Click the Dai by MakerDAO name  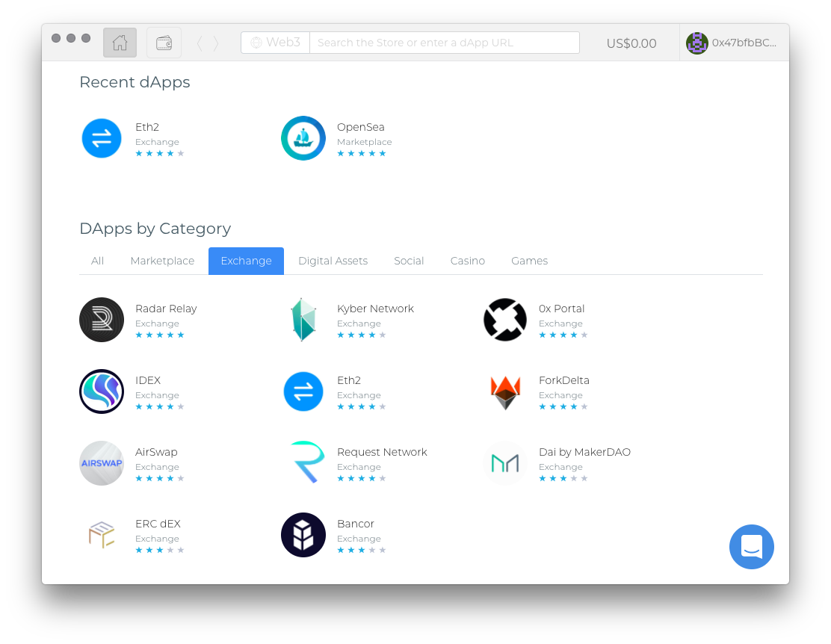click(x=584, y=452)
